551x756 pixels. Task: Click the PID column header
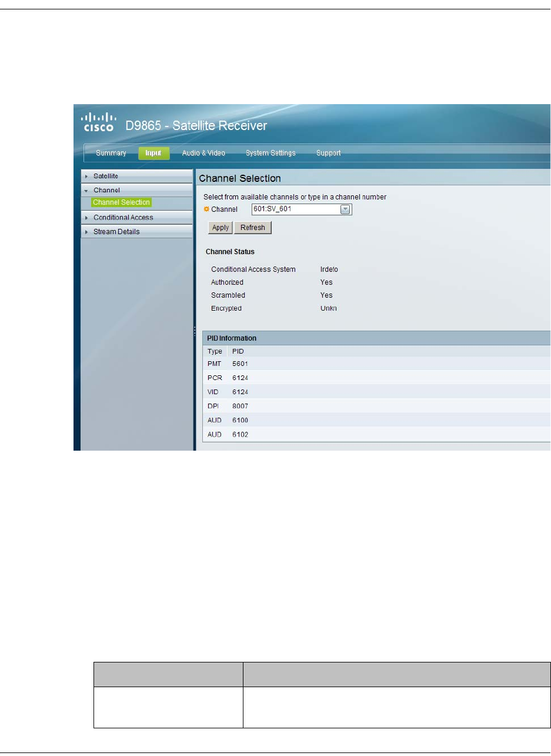point(238,351)
